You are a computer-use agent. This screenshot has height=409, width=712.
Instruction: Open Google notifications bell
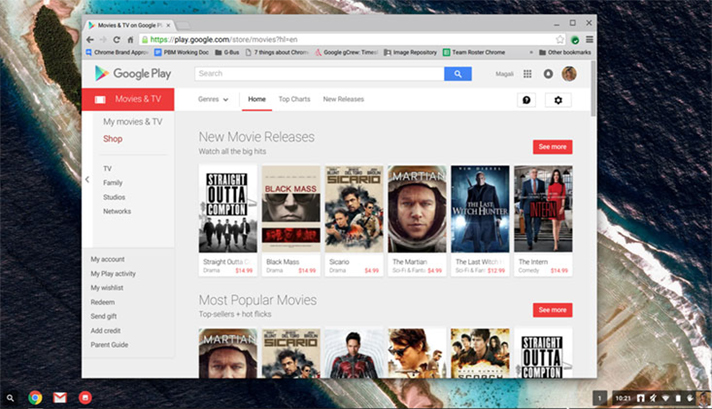[x=548, y=74]
